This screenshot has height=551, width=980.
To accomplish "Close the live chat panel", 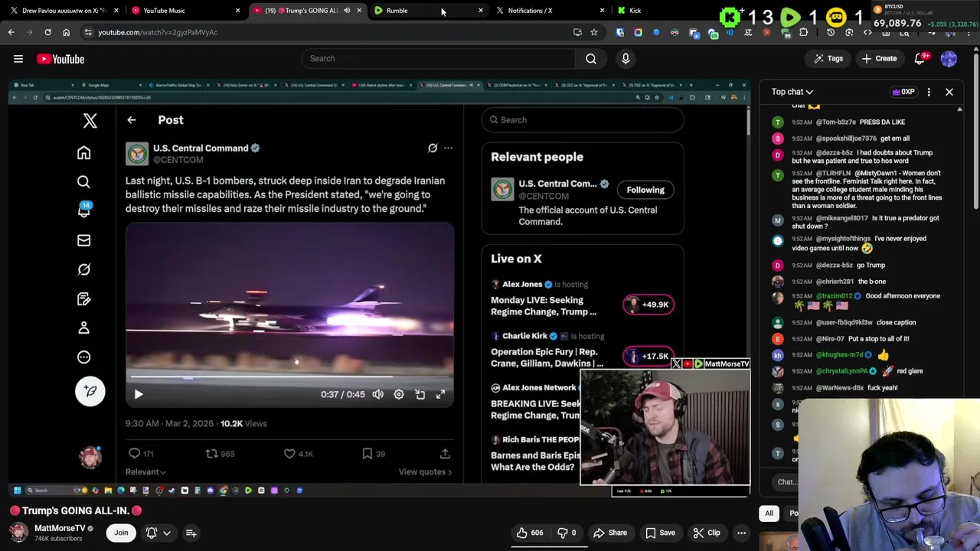I will (949, 92).
